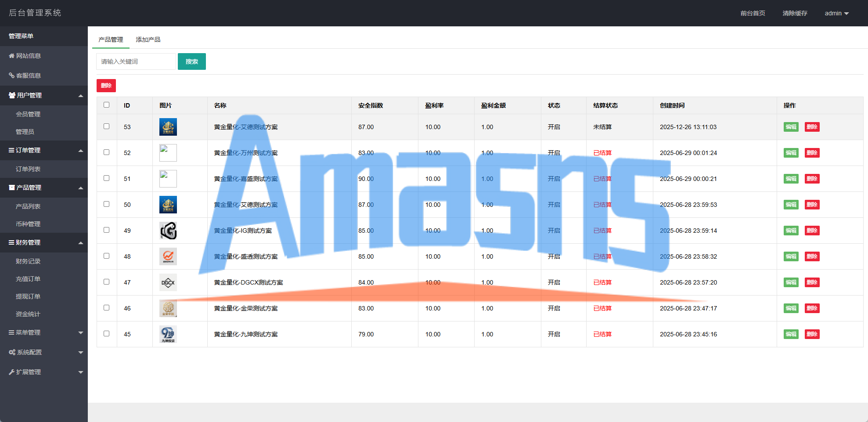Open 会员管理 in the sidebar

point(28,114)
